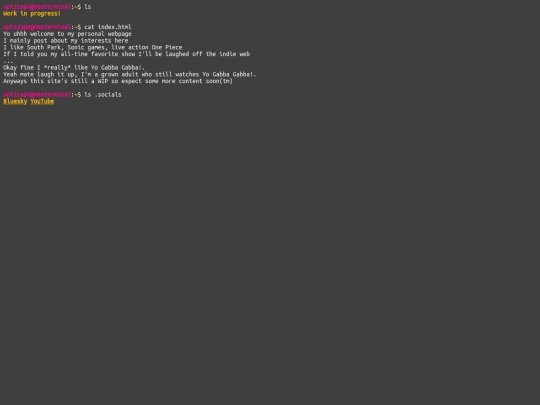Click the "ls .socials" command text
Screen dimensions: 540x405
[103, 94]
